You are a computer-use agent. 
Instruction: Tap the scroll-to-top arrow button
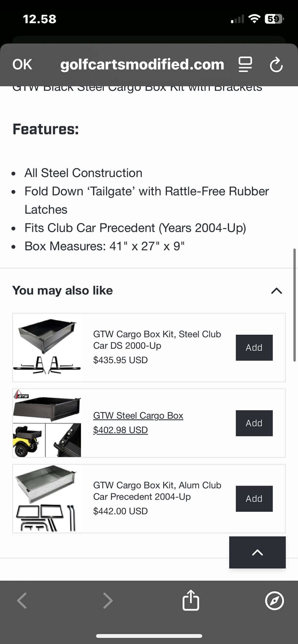pos(257,552)
